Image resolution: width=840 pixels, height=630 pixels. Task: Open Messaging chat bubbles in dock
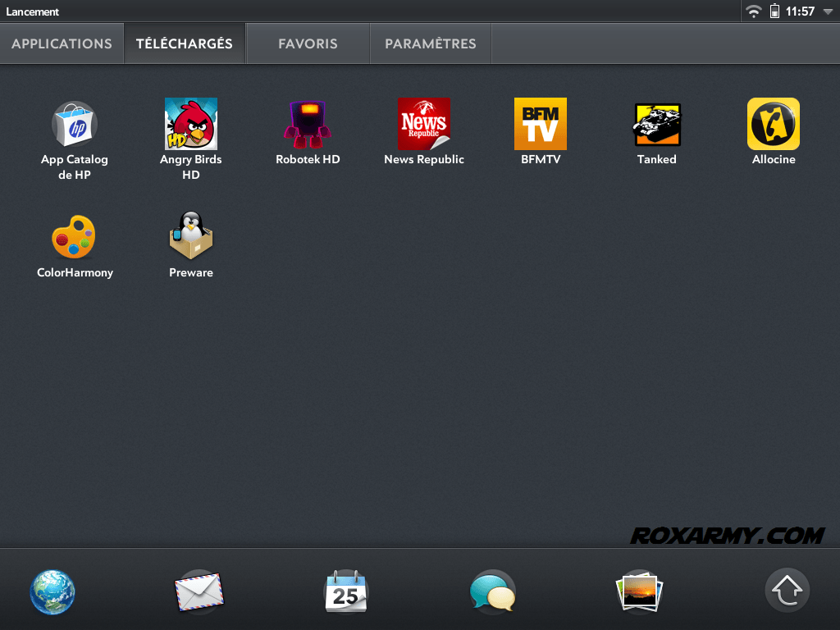pyautogui.click(x=492, y=591)
